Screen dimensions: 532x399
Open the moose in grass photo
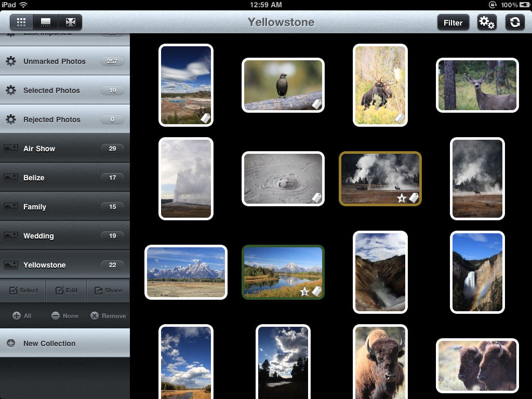click(x=380, y=85)
